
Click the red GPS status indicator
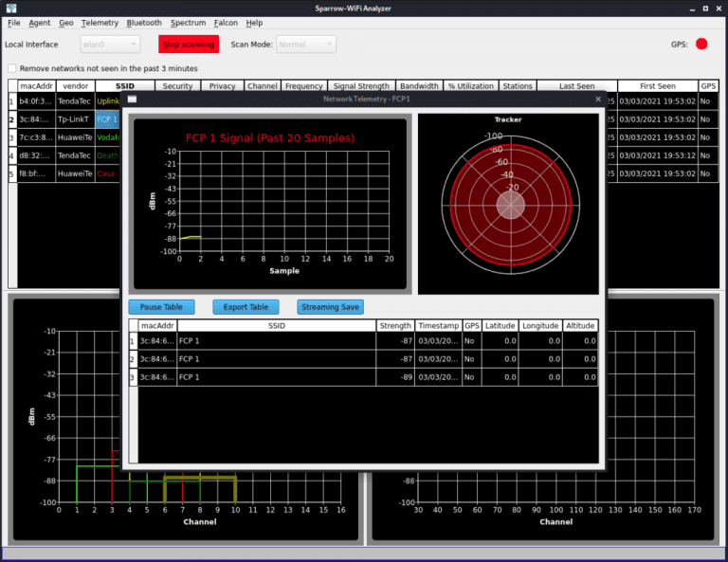coord(702,44)
